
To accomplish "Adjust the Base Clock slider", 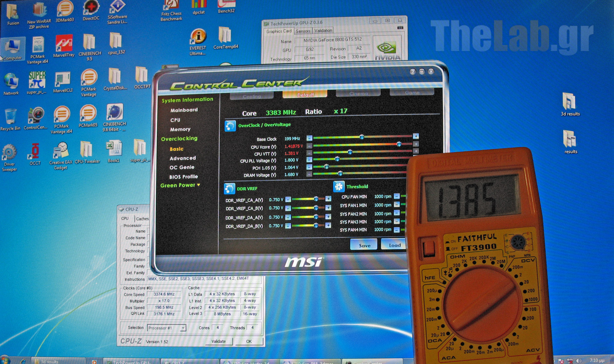I will tap(362, 137).
